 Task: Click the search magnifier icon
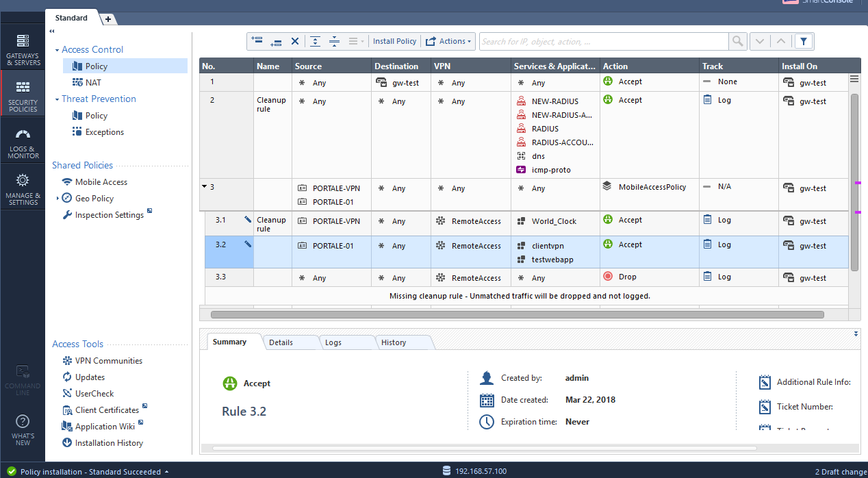(737, 41)
